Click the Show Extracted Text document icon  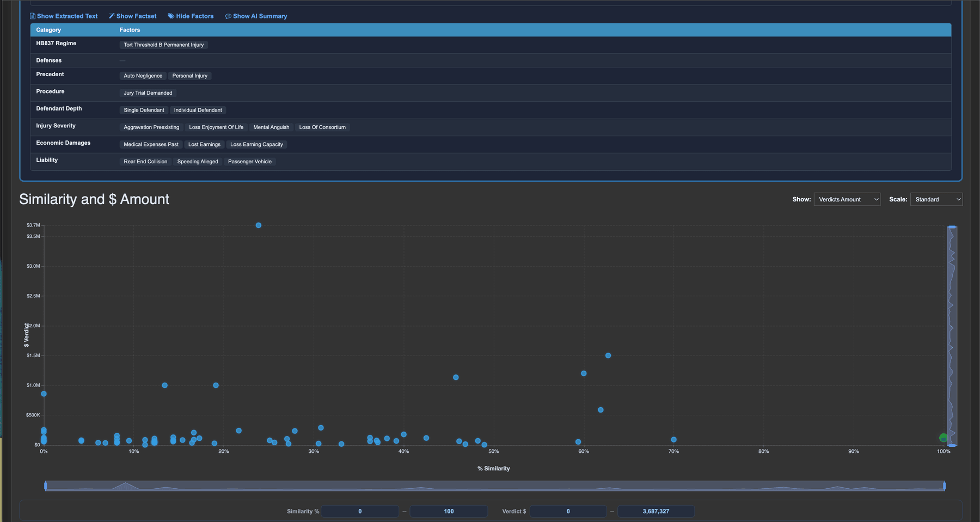(33, 16)
